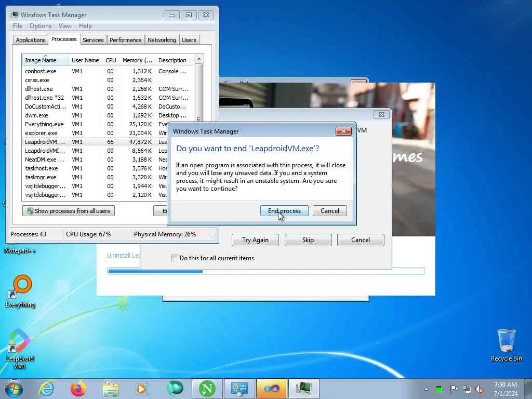Click the Neat Download Manager taskbar icon

tap(207, 389)
